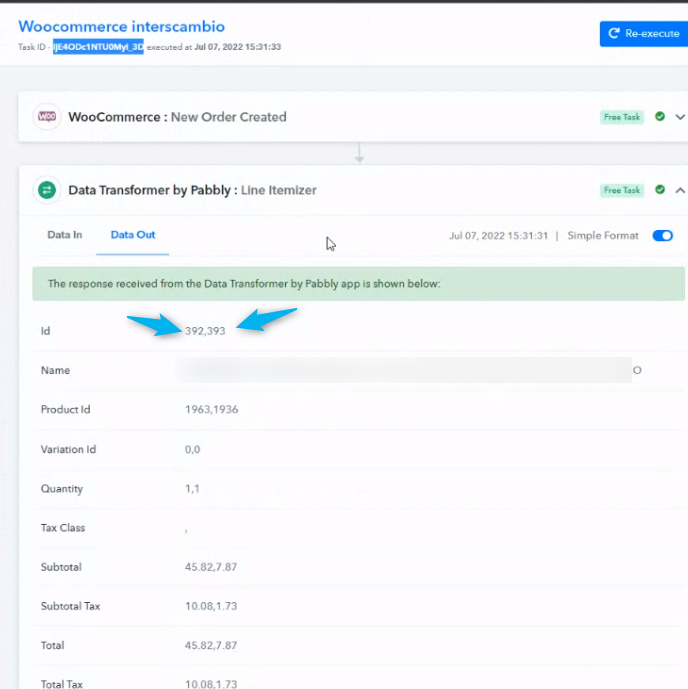
Task: Click the Variation Id row label
Action: (68, 450)
